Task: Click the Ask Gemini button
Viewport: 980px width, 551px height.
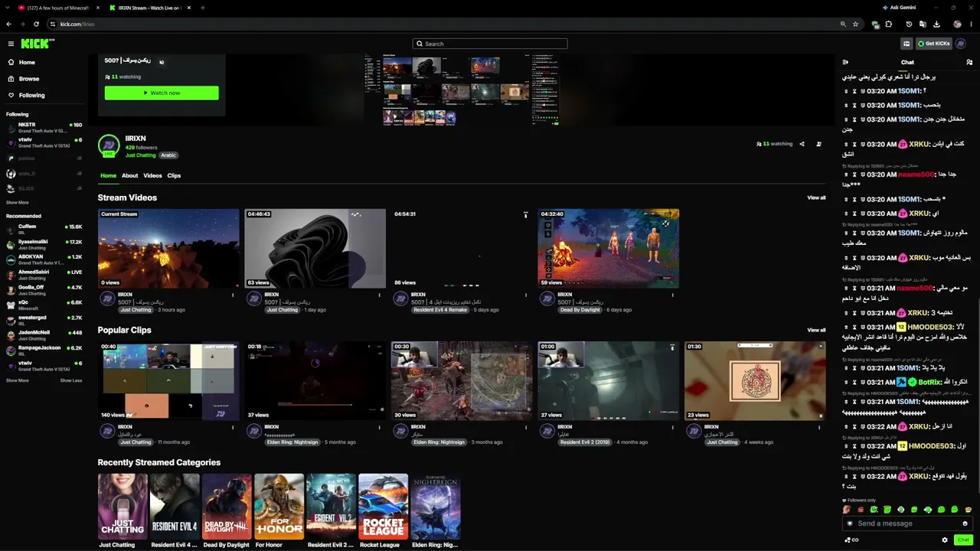Action: point(900,8)
